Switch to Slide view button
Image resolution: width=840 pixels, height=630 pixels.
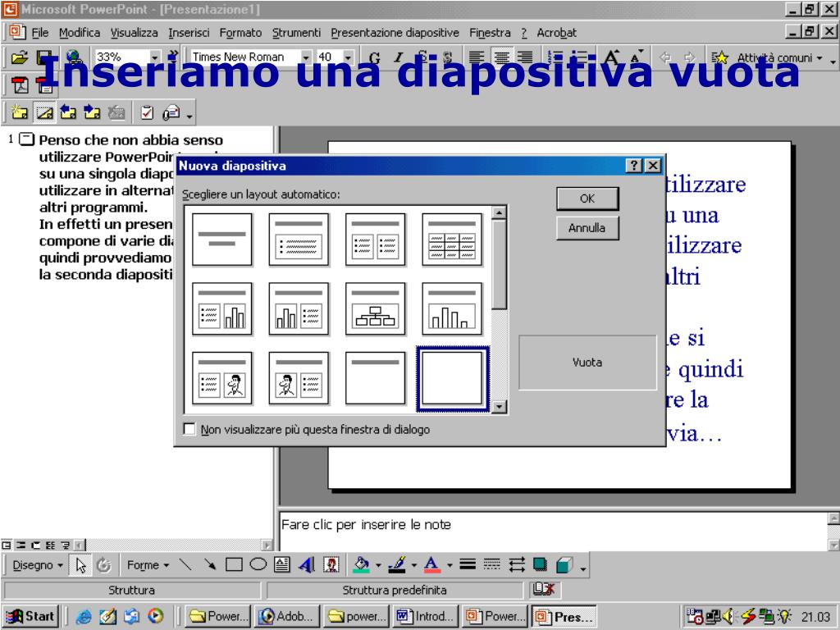click(35, 546)
